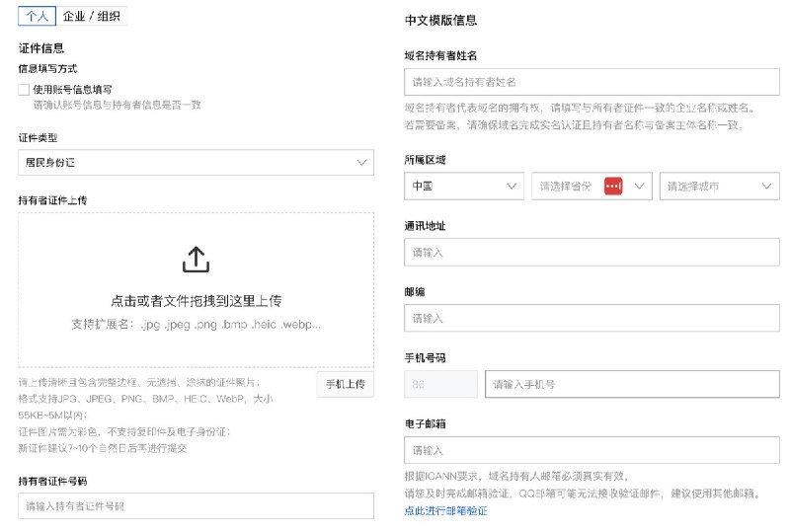Select the 个人 tab
Image resolution: width=790 pixels, height=532 pixels.
pyautogui.click(x=37, y=16)
